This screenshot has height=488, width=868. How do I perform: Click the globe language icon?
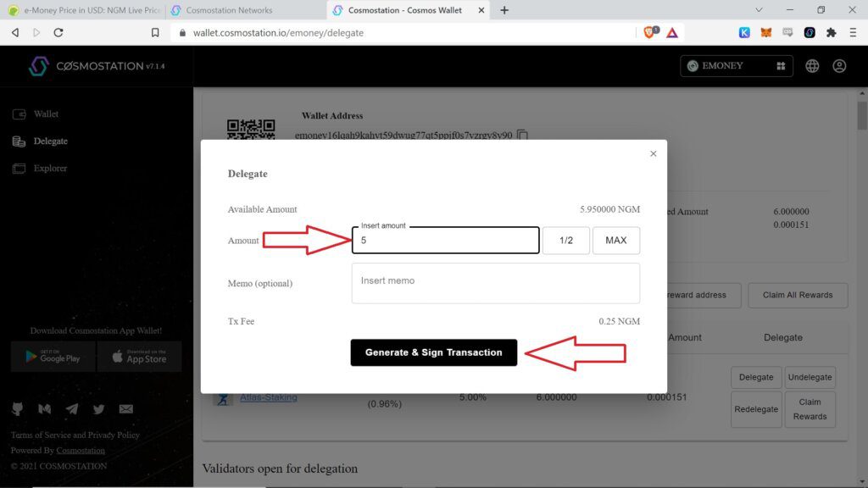click(812, 66)
